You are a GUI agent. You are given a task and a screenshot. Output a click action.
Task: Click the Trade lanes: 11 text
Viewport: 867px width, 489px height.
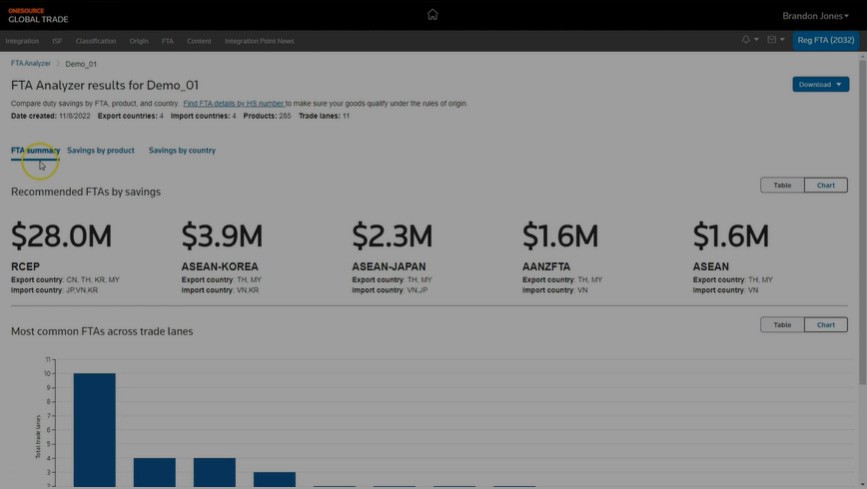pyautogui.click(x=324, y=116)
